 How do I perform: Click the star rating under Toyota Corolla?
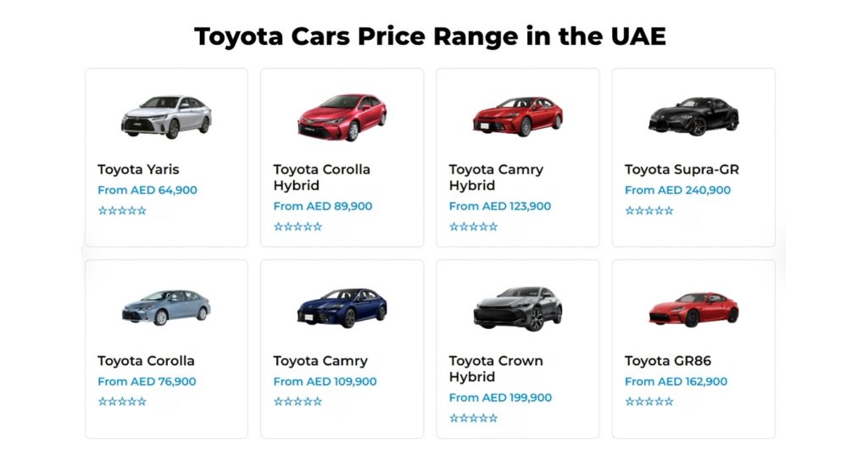(x=122, y=401)
